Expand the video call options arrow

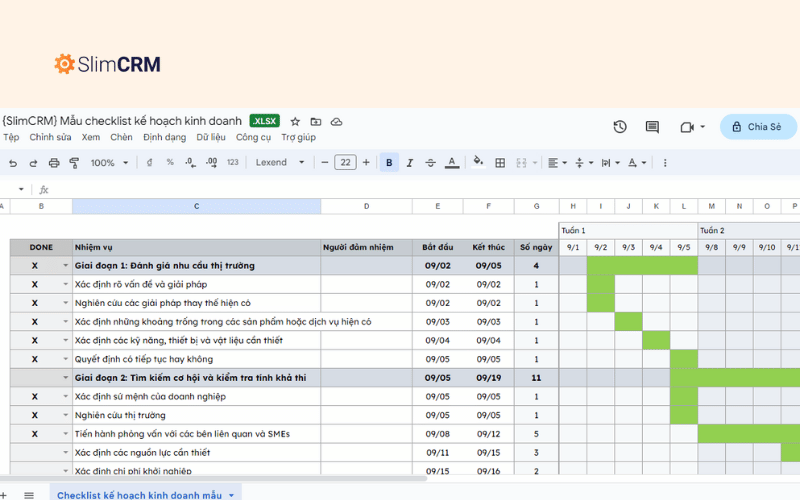(x=703, y=127)
